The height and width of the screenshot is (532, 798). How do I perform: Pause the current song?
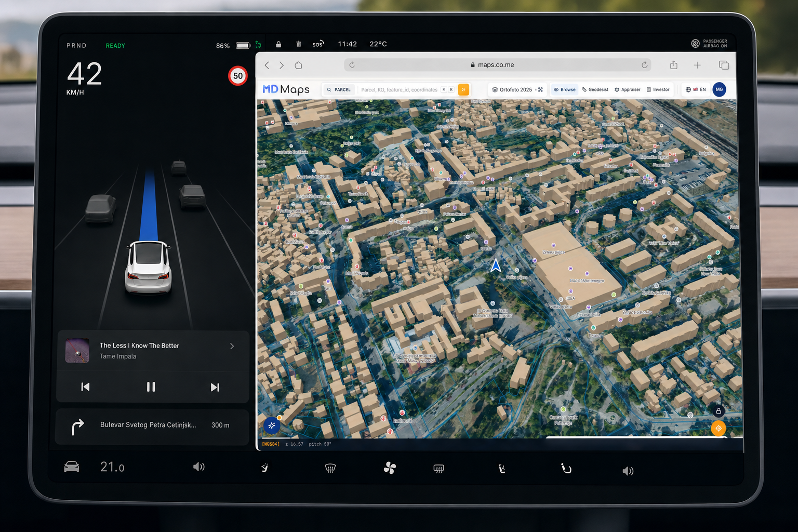[x=151, y=387]
